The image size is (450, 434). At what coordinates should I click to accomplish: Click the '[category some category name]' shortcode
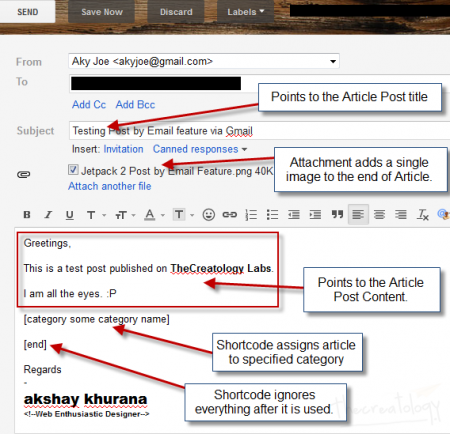click(96, 319)
